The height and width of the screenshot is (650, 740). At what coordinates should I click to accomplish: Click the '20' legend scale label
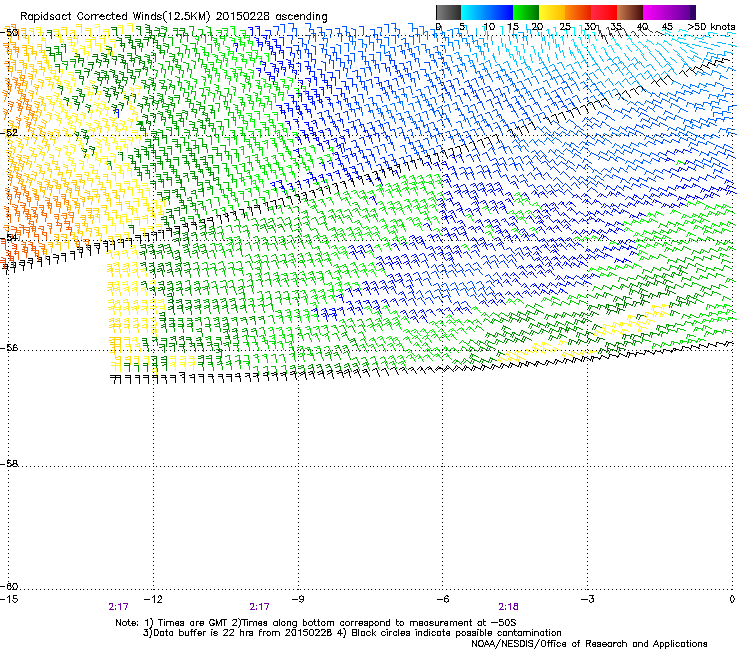pyautogui.click(x=537, y=27)
